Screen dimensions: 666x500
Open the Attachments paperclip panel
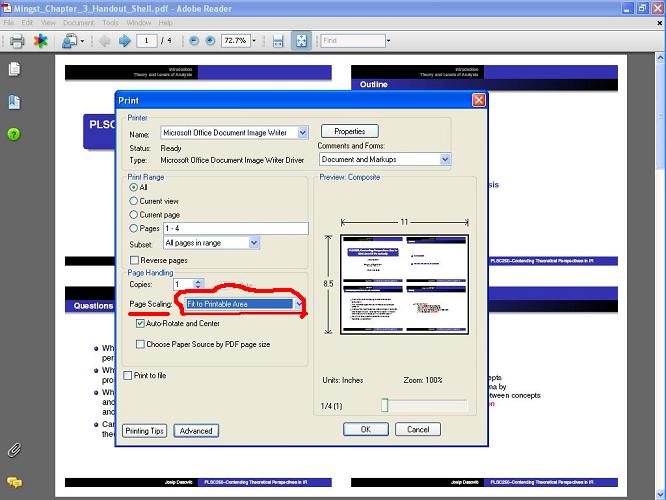14,449
